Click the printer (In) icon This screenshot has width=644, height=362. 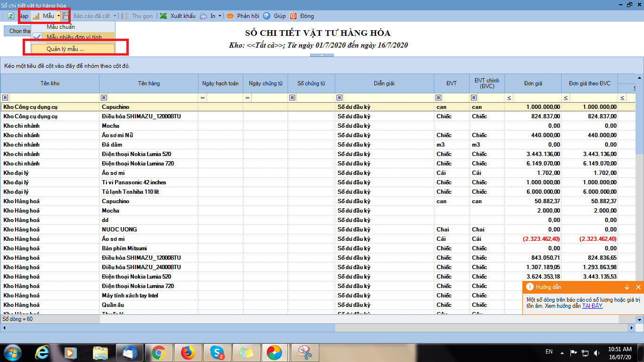pos(203,16)
